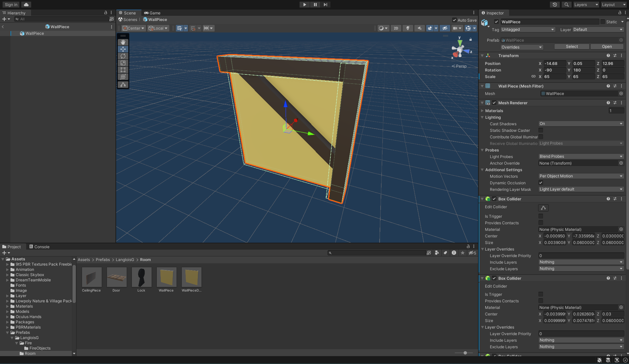
Task: Toggle scene lighting icon in toolbar
Action: pos(408,28)
